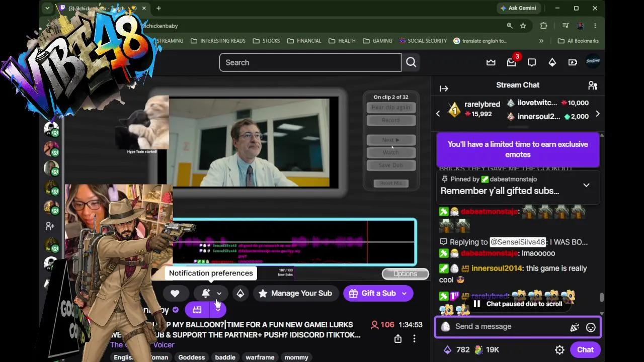Open the Prime Loot crown icon
This screenshot has height=362, width=644.
491,62
